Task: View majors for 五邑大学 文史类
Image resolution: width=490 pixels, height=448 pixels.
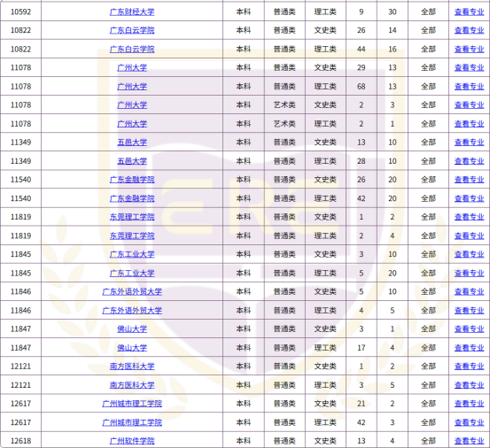Action: pos(469,143)
